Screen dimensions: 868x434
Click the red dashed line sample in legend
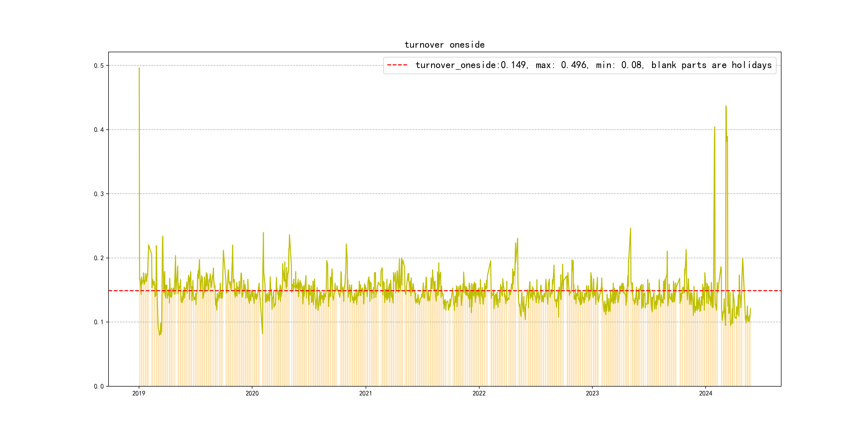coord(397,65)
